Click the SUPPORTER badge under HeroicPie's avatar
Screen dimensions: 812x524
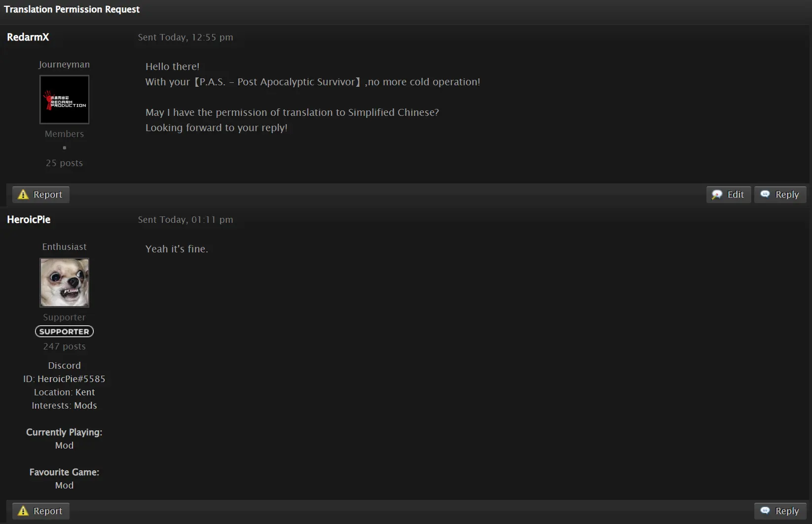64,332
